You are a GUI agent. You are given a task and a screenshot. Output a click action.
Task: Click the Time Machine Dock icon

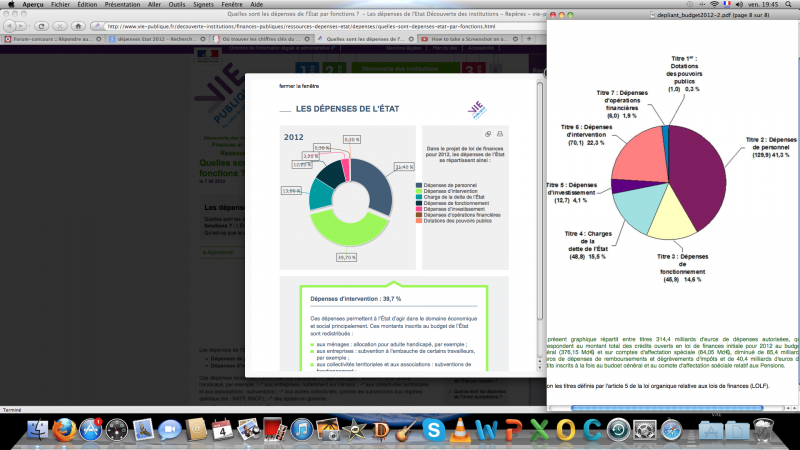(x=619, y=429)
